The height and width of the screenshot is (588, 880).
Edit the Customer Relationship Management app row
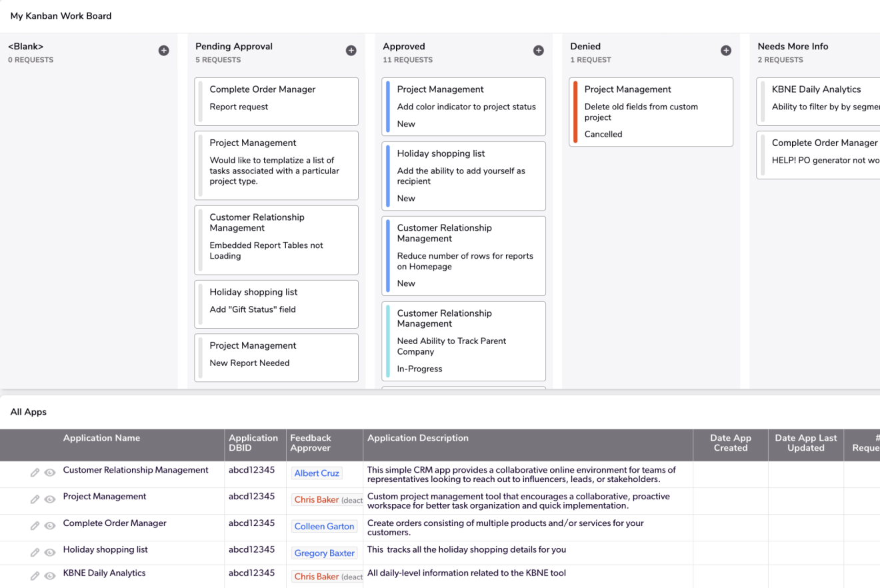tap(35, 473)
